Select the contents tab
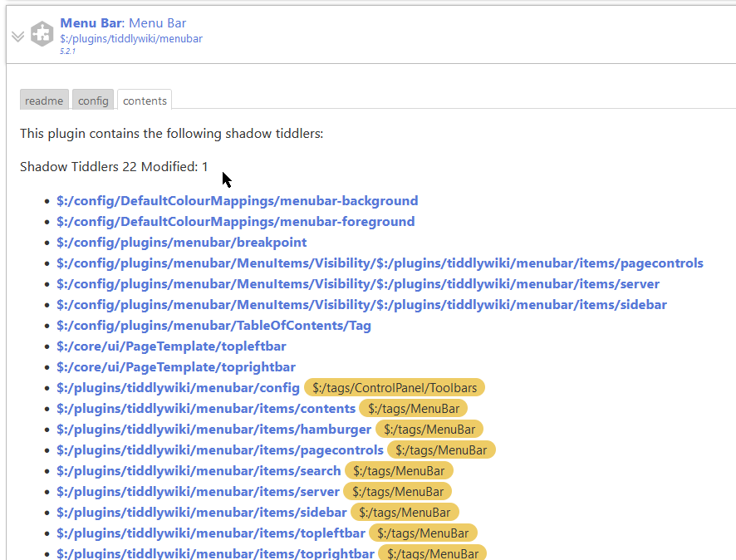The height and width of the screenshot is (560, 736). coord(145,99)
